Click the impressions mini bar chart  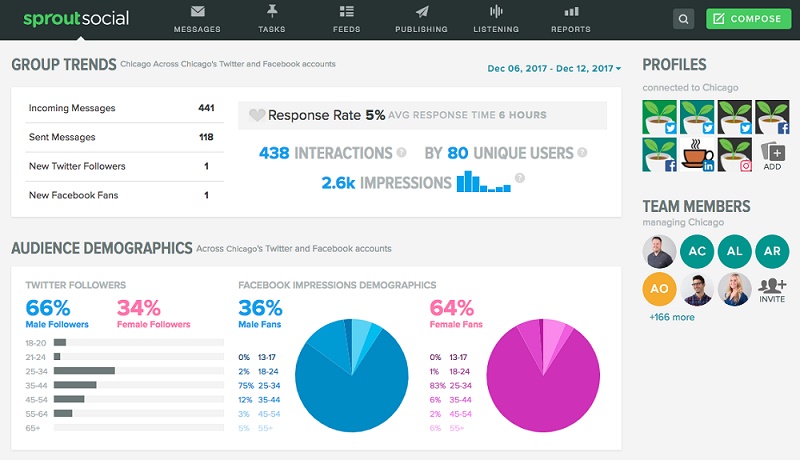coord(484,182)
